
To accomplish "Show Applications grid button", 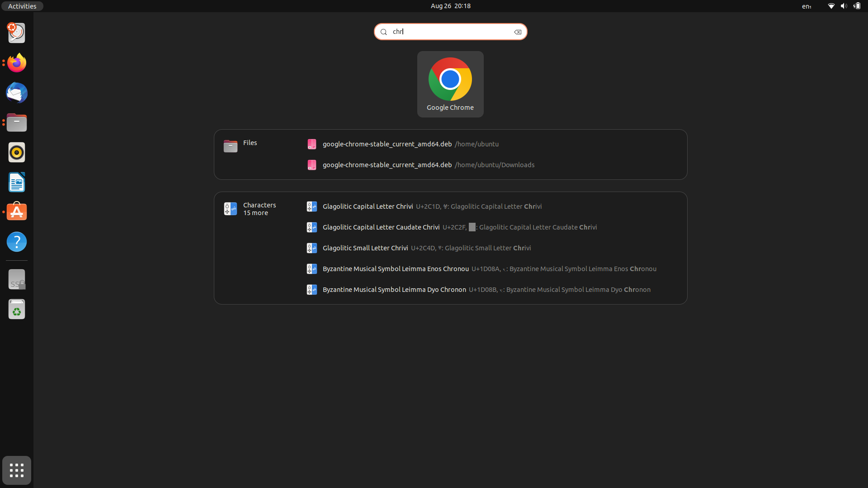I will [x=17, y=470].
